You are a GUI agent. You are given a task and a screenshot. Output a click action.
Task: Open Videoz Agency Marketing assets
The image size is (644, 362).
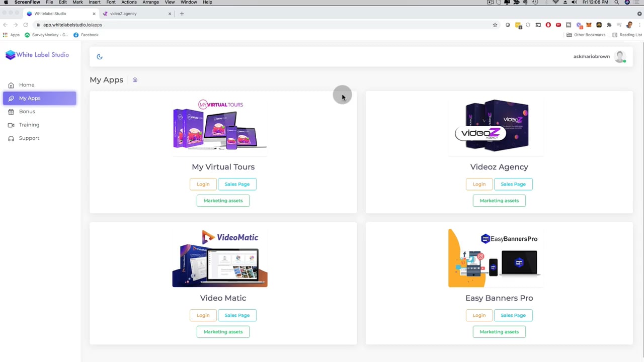[x=499, y=201]
